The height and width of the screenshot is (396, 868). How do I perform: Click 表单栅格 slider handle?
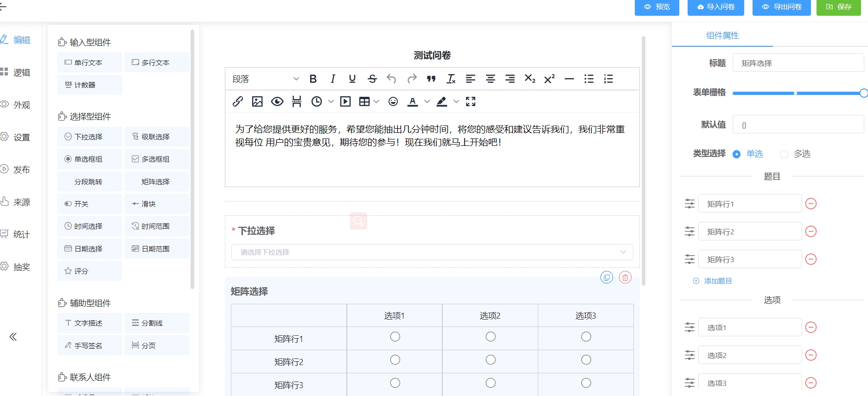click(863, 93)
